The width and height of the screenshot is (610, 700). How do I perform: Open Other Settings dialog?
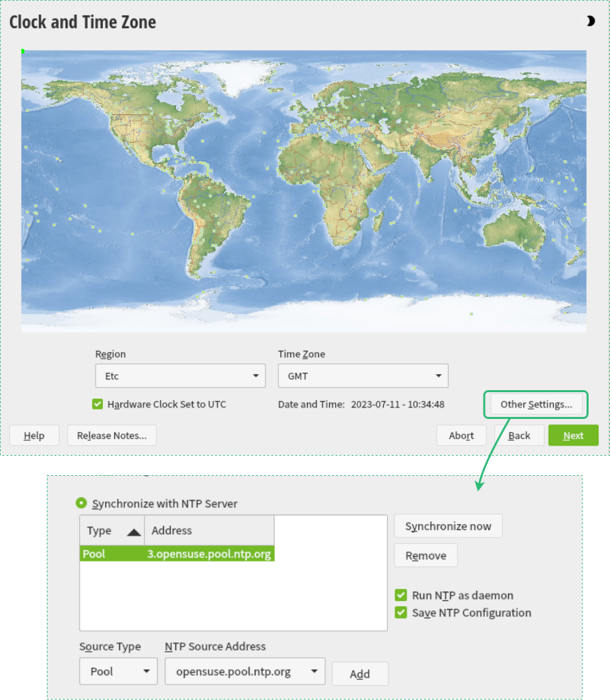(x=536, y=404)
